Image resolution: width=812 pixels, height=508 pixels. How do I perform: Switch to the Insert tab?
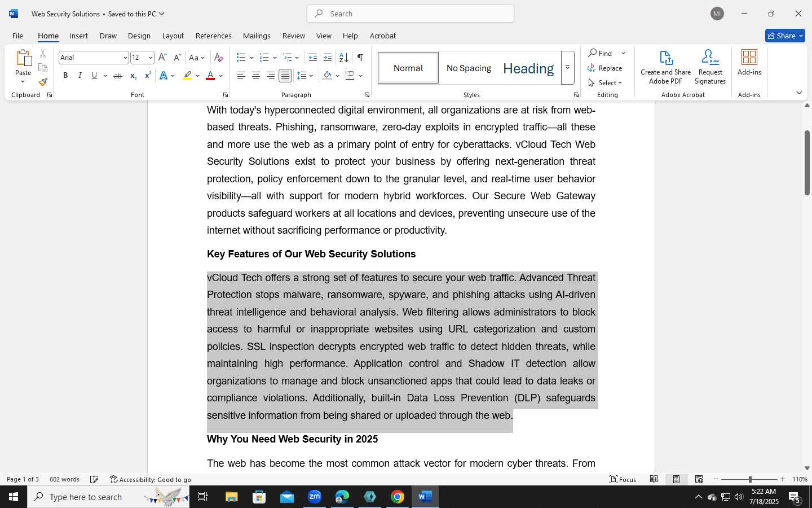pos(79,36)
